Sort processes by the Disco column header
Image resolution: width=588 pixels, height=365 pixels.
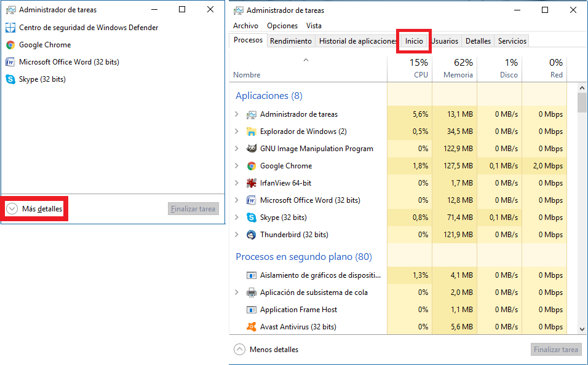tap(499, 69)
